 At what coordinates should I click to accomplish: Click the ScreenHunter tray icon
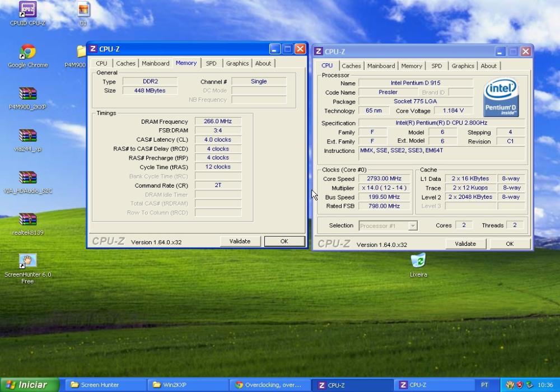(x=510, y=385)
